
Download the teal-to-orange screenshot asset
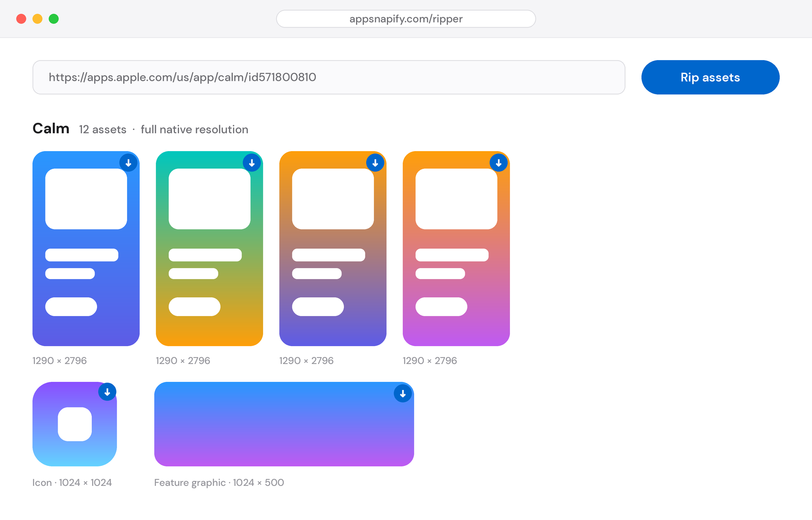point(252,163)
